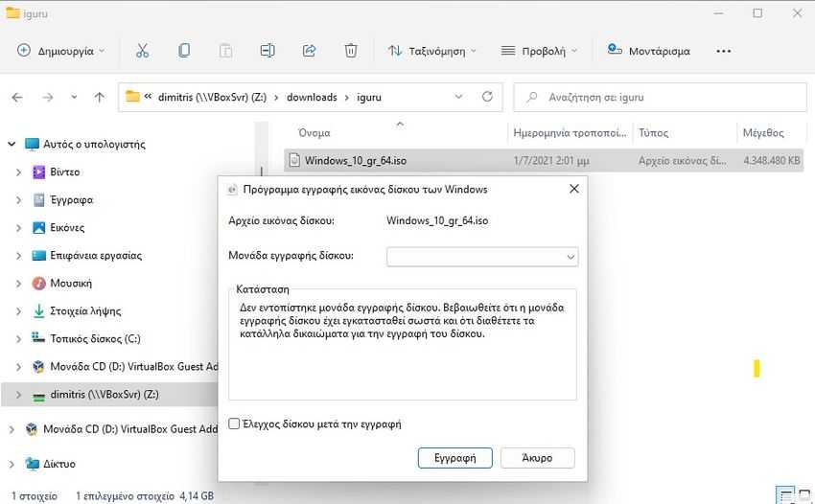Viewport: 815px width, 504px height.
Task: Toggle Έλεγχος δίσκου μετά την εγγραφή checkbox
Action: click(x=234, y=424)
